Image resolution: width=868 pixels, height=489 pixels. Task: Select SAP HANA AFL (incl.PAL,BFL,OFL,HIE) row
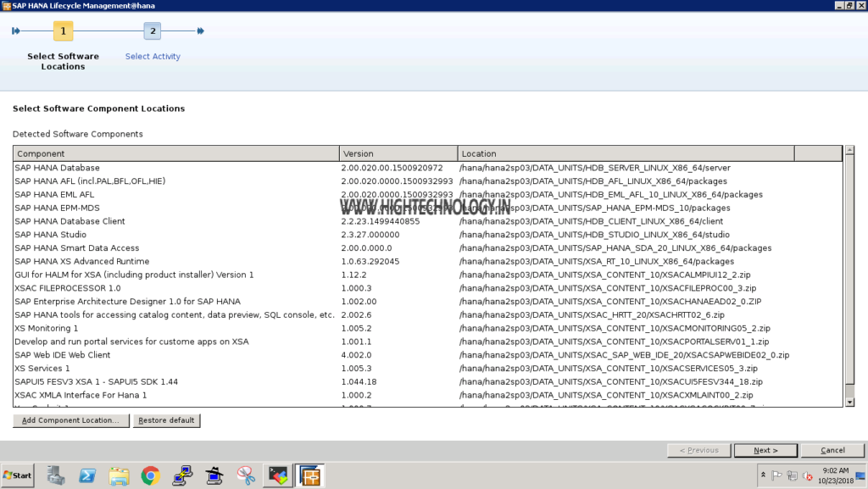(428, 181)
